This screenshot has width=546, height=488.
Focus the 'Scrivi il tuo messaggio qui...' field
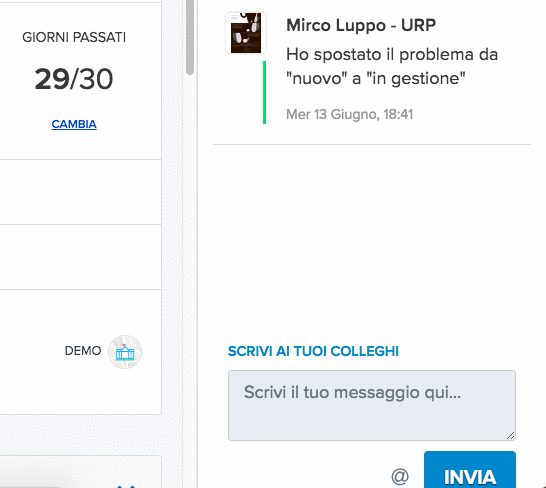pos(372,405)
